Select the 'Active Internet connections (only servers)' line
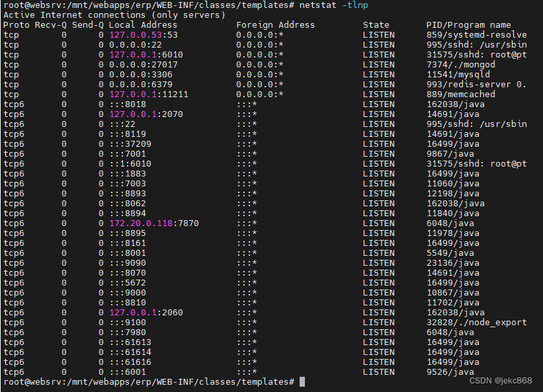543x392 pixels. point(114,15)
